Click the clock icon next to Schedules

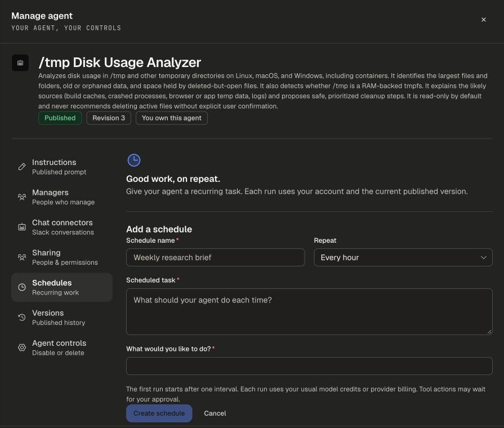point(22,287)
